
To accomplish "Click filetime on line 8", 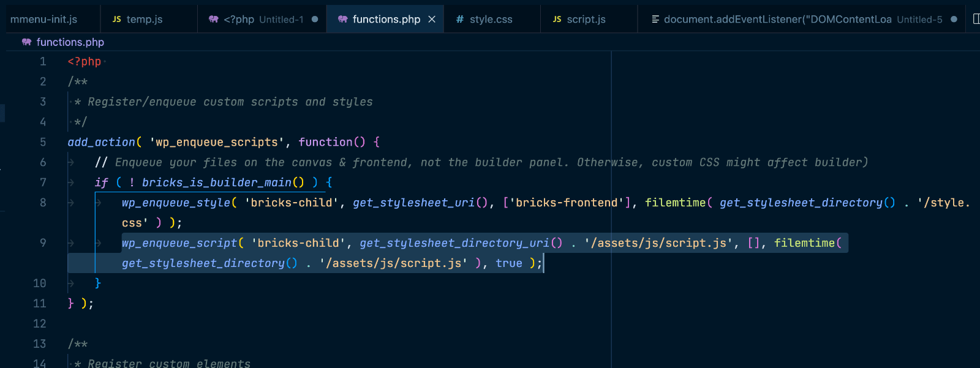I will tap(676, 203).
